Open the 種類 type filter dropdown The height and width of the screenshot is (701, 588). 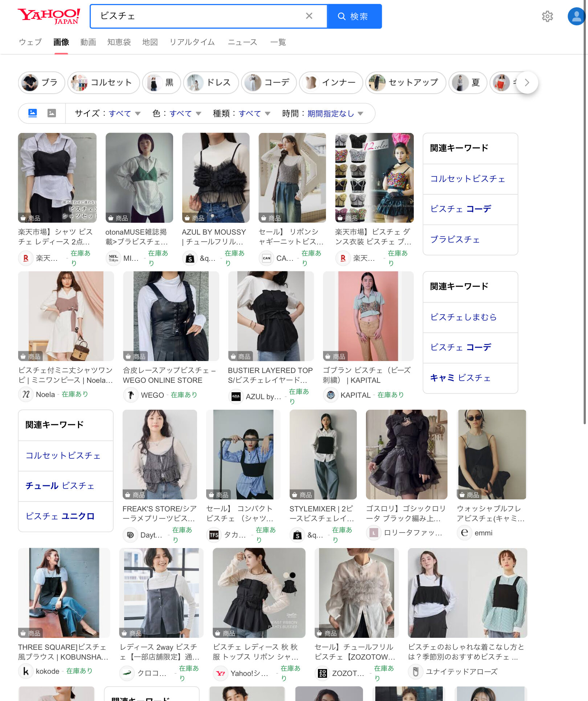[241, 113]
